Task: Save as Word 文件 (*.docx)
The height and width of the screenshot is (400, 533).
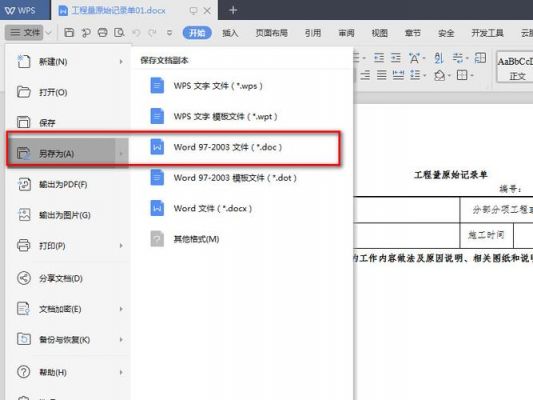Action: [241, 208]
